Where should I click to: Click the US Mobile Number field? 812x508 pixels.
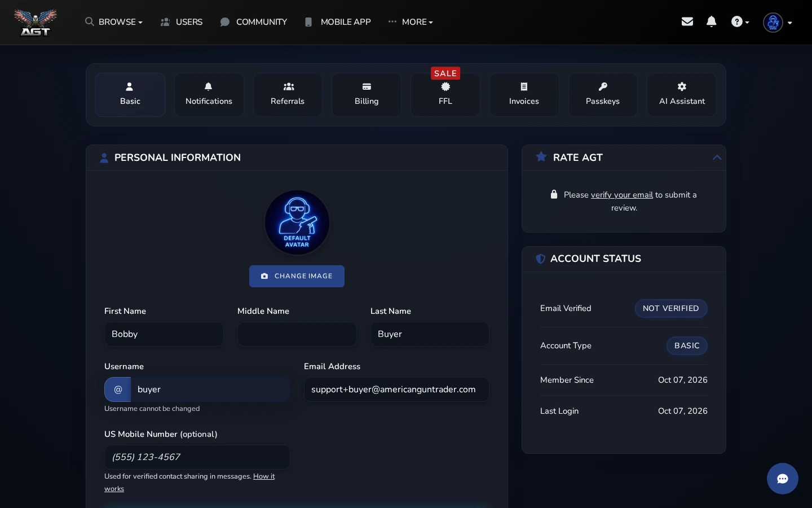pyautogui.click(x=197, y=457)
